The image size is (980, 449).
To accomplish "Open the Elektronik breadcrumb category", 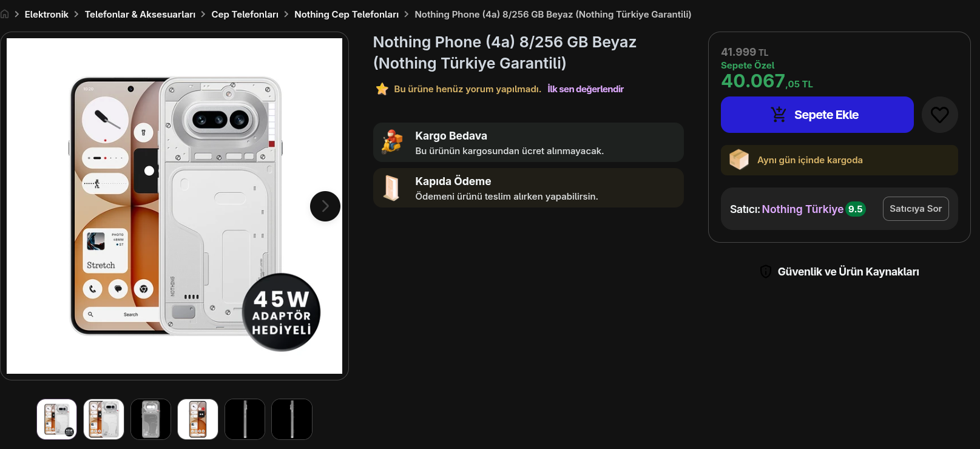I will tap(47, 14).
